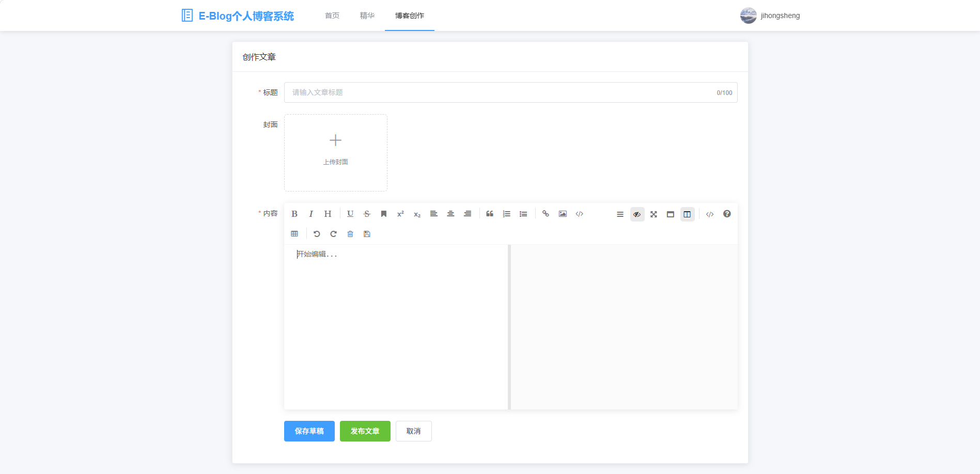Save content with floppy disk icon
The height and width of the screenshot is (474, 980).
tap(367, 234)
